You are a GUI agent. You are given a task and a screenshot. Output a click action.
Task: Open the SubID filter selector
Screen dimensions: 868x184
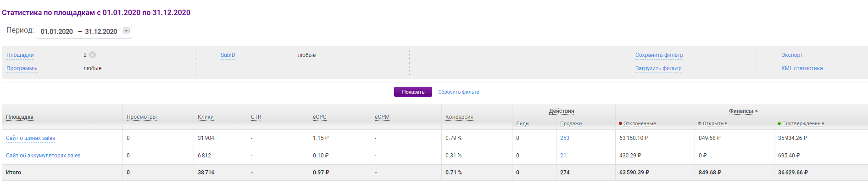point(228,55)
